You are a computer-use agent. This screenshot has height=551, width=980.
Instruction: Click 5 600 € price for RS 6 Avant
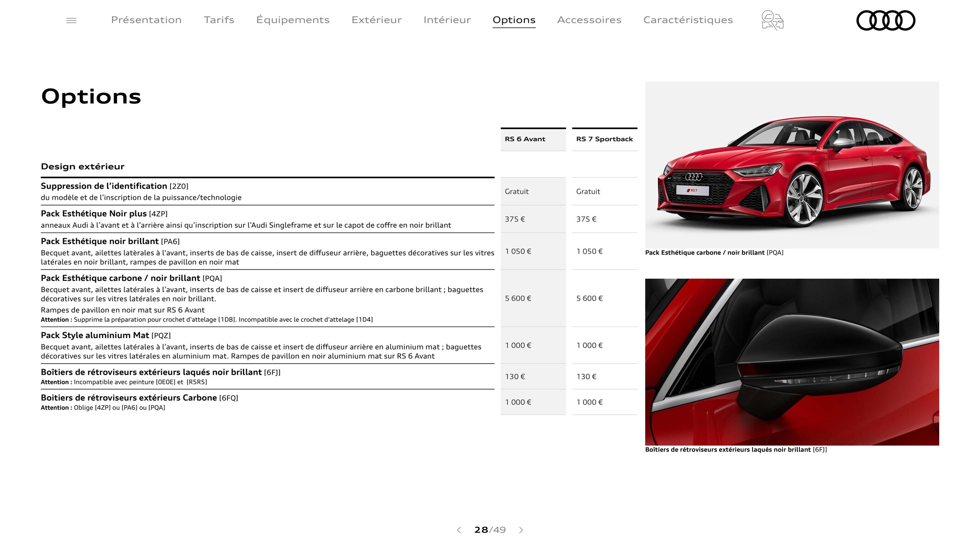point(518,298)
